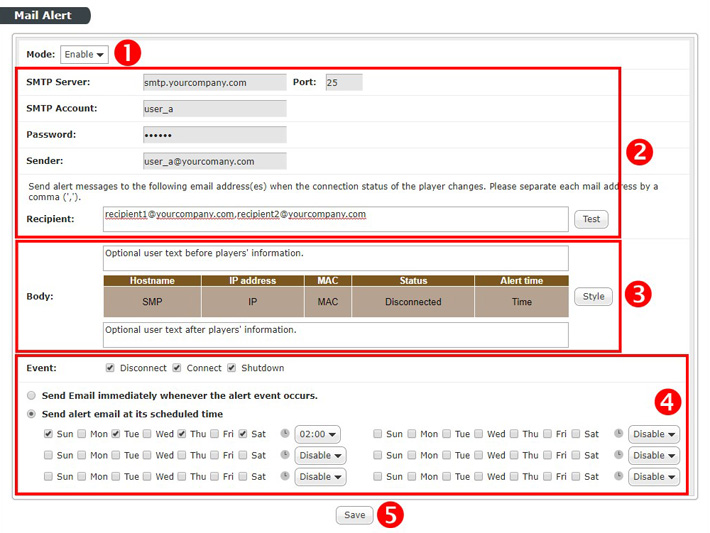710x533 pixels.
Task: Uncheck Tue in the 02:00 schedule row
Action: pos(116,434)
